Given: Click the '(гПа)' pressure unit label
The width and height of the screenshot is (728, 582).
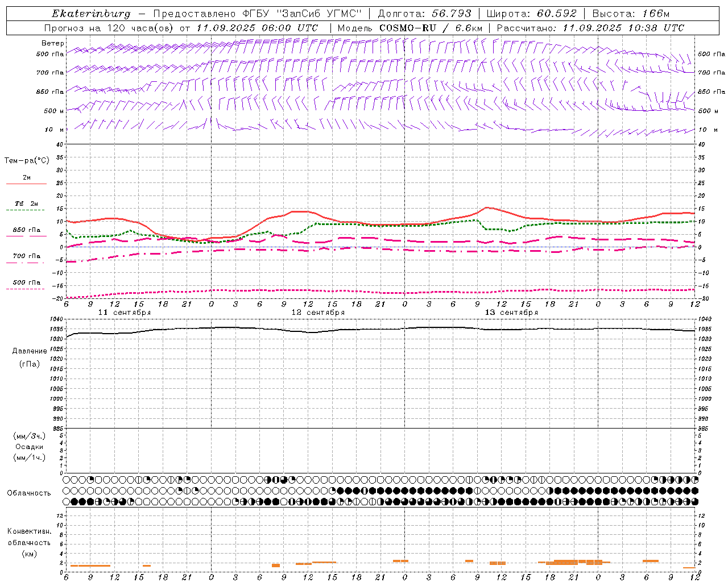Looking at the screenshot, I should point(30,364).
